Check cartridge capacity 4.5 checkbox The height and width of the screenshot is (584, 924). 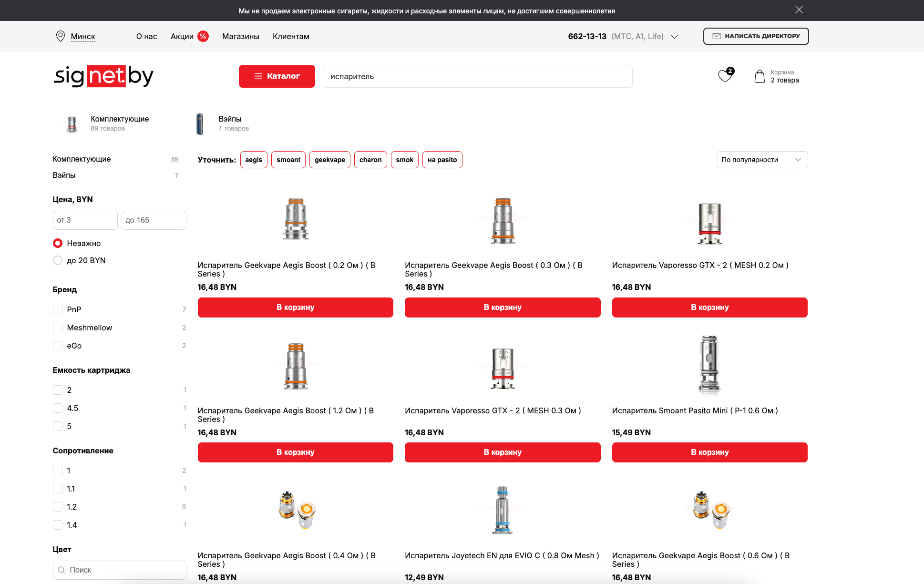(x=58, y=408)
